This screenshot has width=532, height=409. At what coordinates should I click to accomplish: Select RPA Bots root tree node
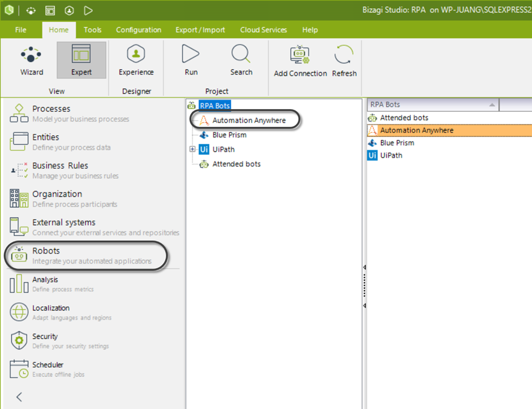coord(215,106)
